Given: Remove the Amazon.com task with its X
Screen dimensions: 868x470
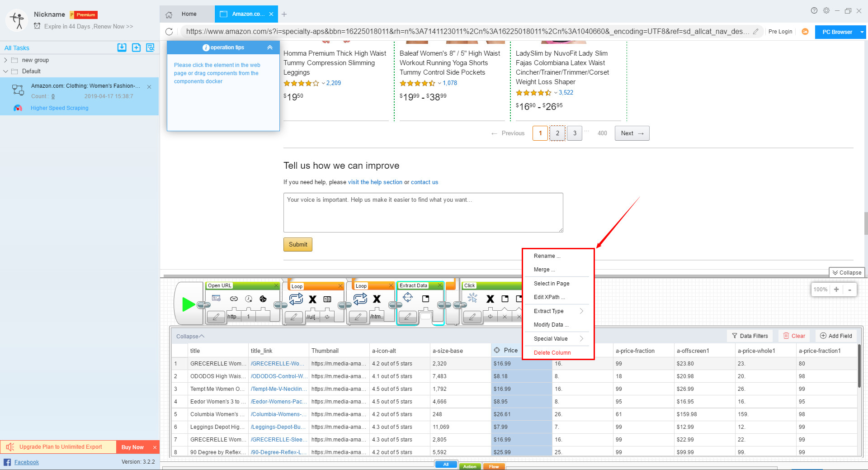Looking at the screenshot, I should 149,87.
